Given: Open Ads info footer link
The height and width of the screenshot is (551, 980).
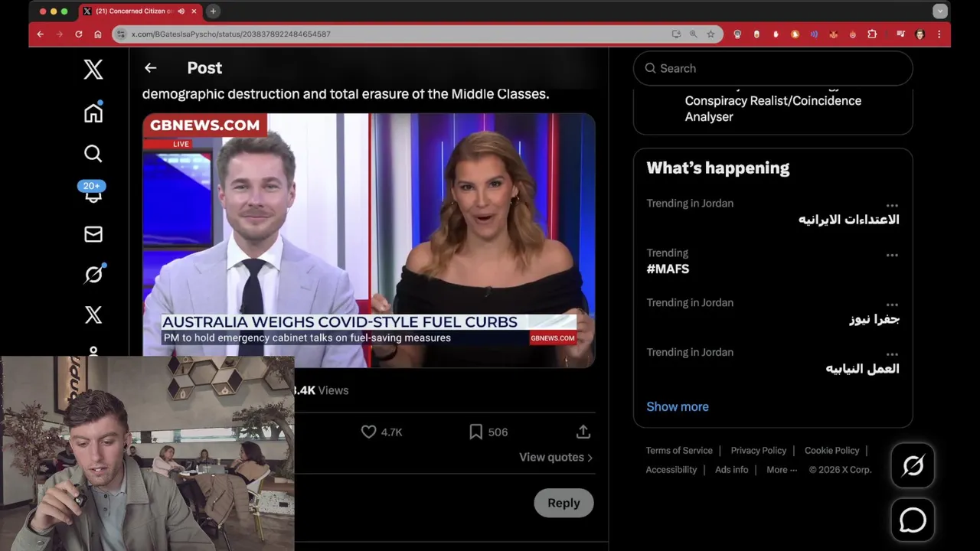Looking at the screenshot, I should [732, 470].
